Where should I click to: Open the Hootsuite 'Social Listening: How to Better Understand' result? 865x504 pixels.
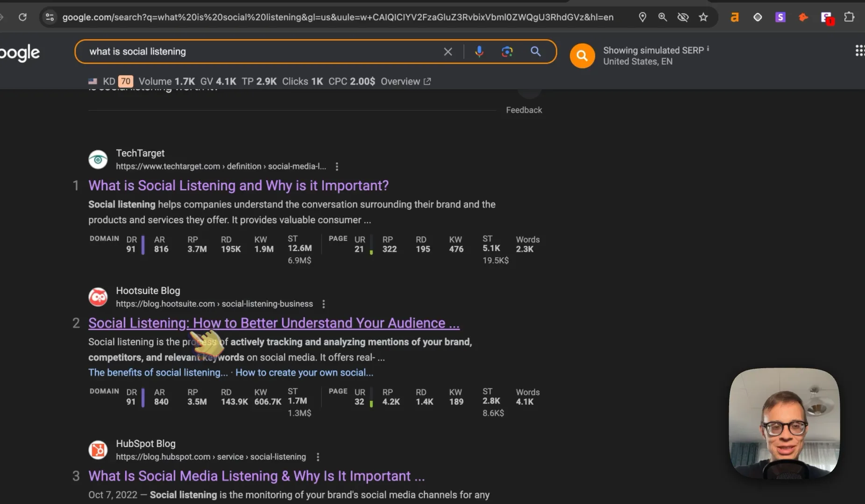[x=274, y=323]
